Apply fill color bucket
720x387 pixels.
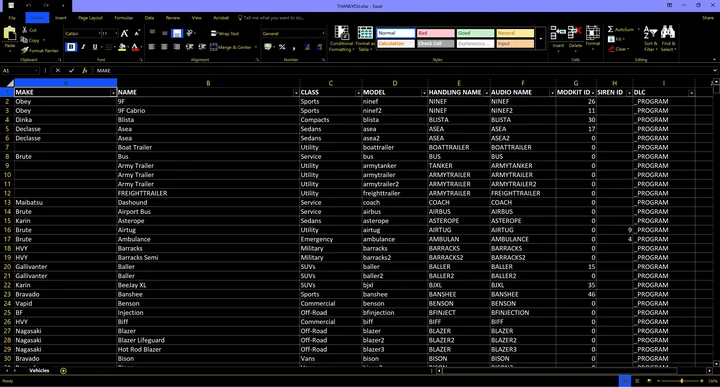tap(122, 47)
